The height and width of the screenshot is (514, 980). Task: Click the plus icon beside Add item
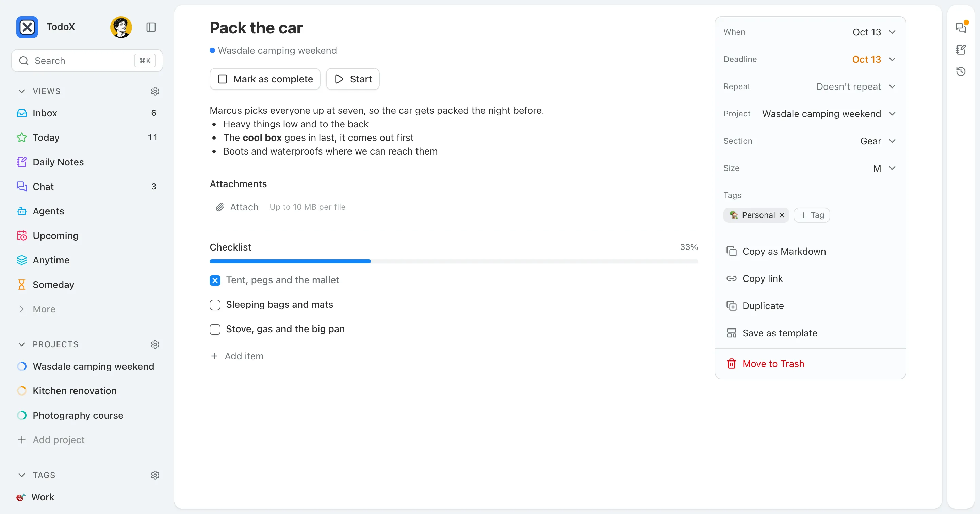214,356
